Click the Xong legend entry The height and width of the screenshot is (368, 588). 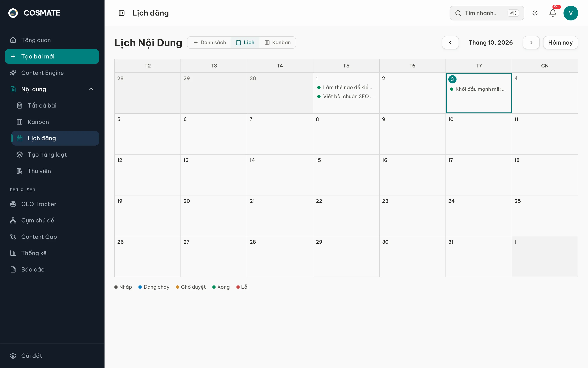tap(221, 287)
